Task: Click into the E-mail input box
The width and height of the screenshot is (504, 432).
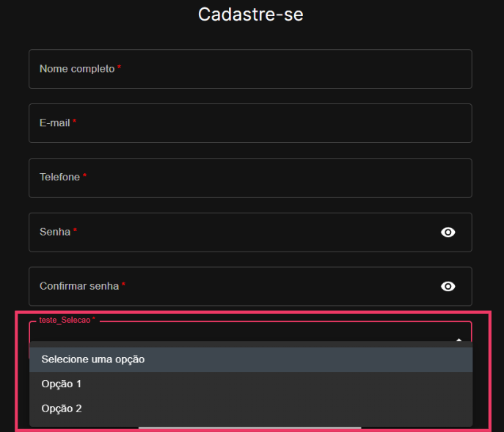Action: click(250, 123)
